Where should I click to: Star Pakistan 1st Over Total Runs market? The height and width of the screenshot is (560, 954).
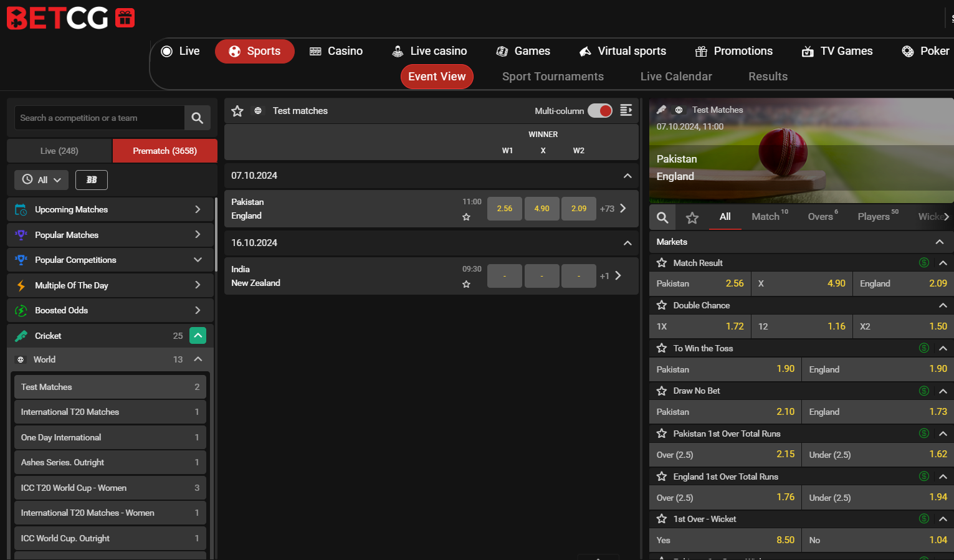coord(662,434)
